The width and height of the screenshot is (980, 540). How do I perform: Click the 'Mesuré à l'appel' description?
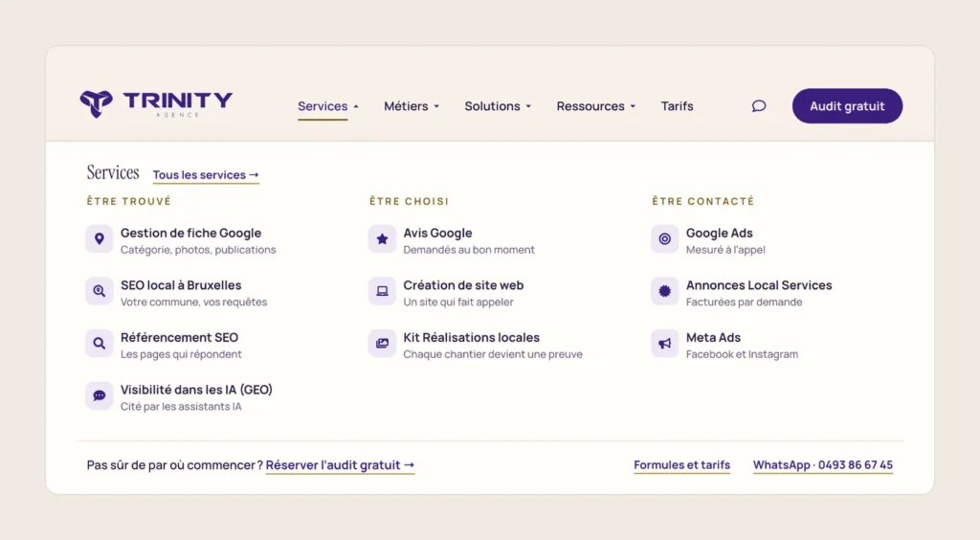[x=725, y=250]
